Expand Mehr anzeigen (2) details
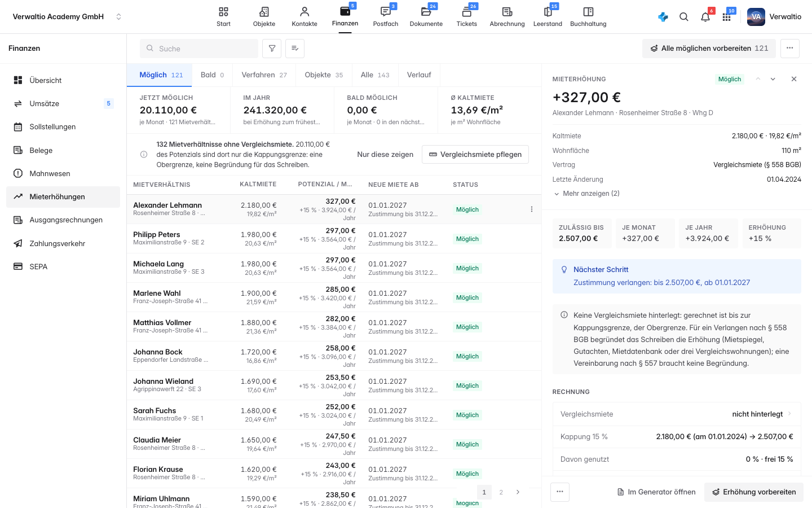The height and width of the screenshot is (508, 812). (x=587, y=194)
